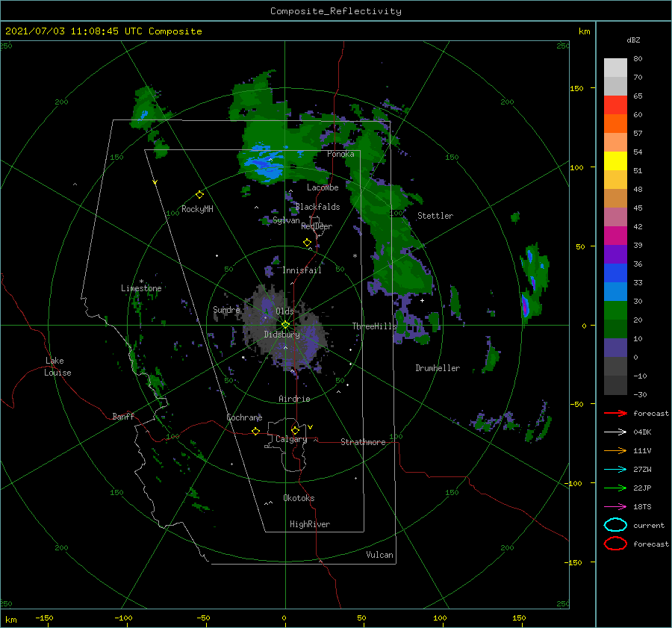Pick the purple dBZ legend swatch
672x628 pixels.
[615, 255]
